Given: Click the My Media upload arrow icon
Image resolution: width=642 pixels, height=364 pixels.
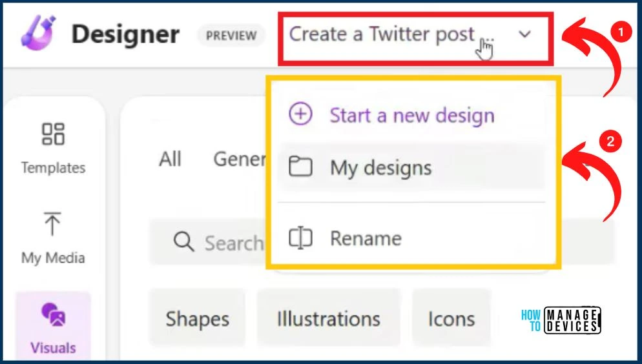Looking at the screenshot, I should click(52, 224).
